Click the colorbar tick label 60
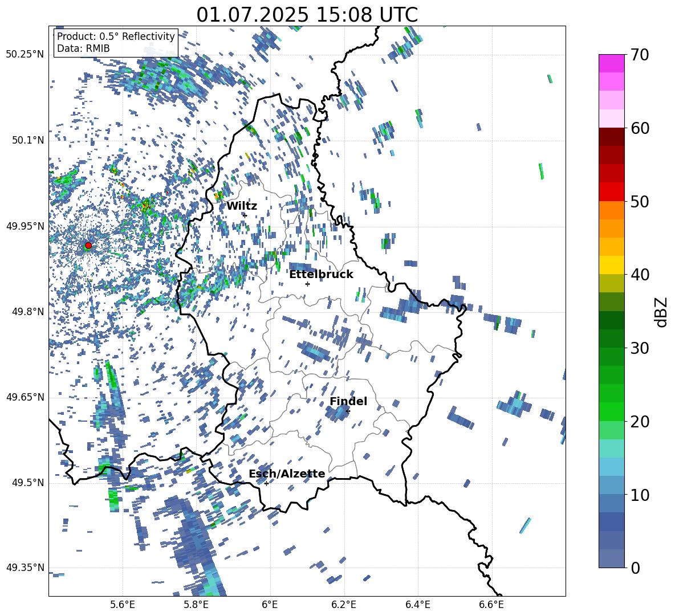The height and width of the screenshot is (616, 675). [x=640, y=128]
